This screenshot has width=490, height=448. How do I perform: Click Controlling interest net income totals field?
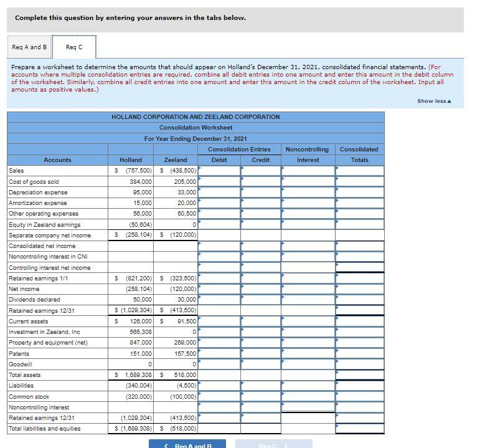pyautogui.click(x=360, y=267)
